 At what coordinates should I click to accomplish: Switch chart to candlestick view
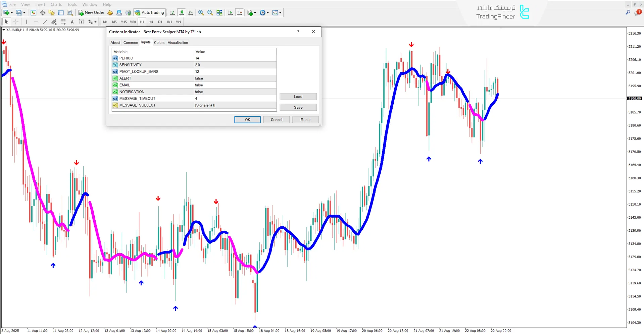coord(182,12)
